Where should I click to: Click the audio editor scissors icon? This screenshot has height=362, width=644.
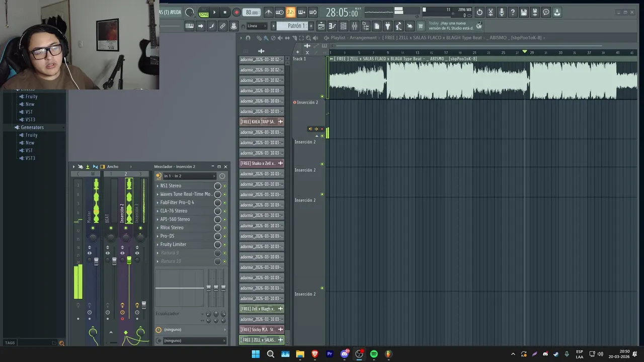pos(491,12)
